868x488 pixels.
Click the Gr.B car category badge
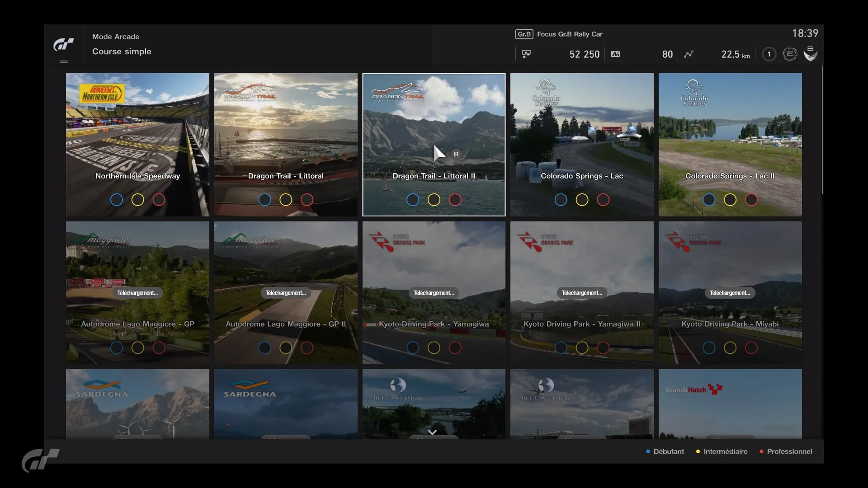pyautogui.click(x=524, y=34)
